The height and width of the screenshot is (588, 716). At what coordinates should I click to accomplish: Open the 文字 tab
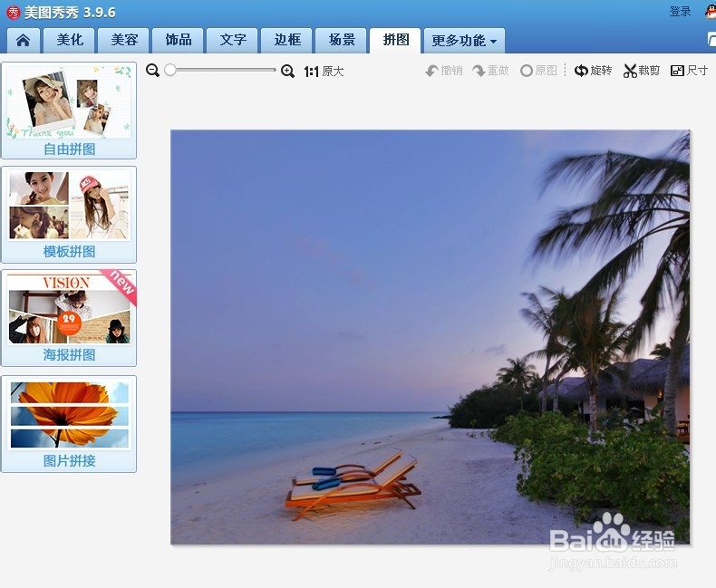click(x=232, y=40)
